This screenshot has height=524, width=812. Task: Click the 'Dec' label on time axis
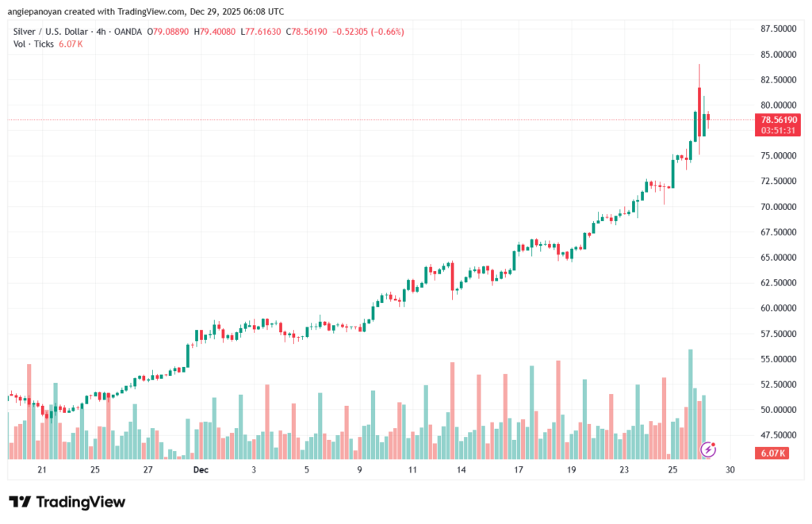tap(201, 469)
